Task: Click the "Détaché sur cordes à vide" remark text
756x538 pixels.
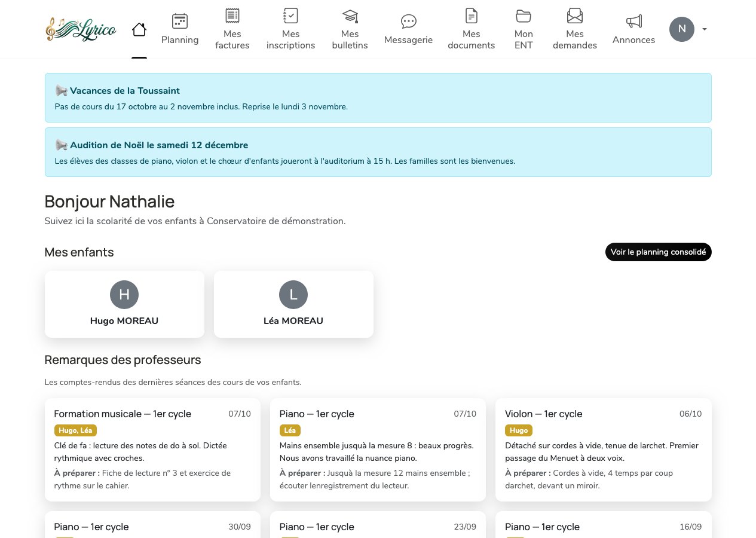Action: [602, 452]
